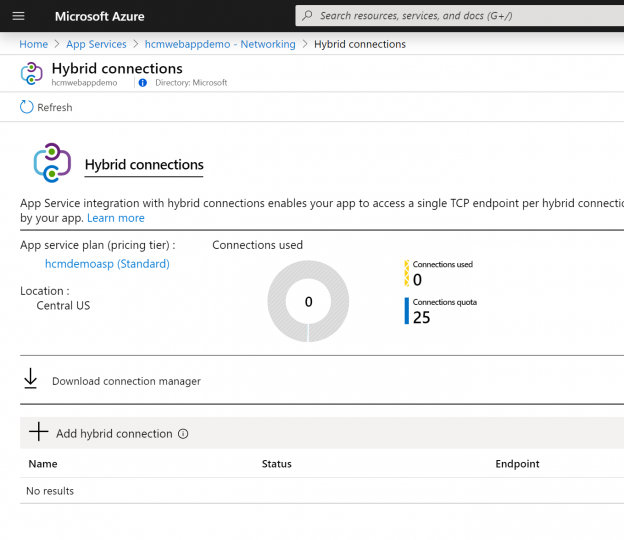
Task: Click Download connection manager
Action: (x=127, y=381)
